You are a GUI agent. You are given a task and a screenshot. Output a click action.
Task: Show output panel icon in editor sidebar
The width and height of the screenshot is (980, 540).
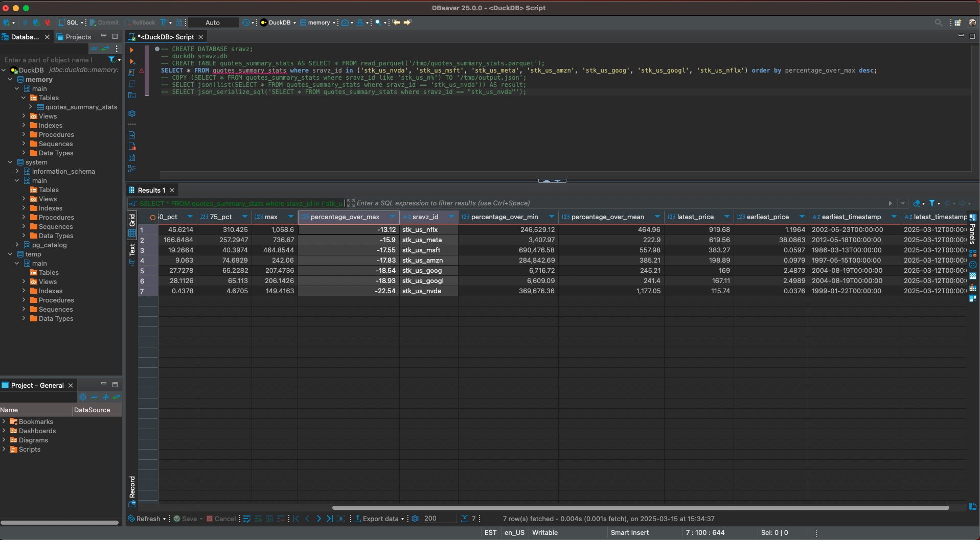(132, 135)
